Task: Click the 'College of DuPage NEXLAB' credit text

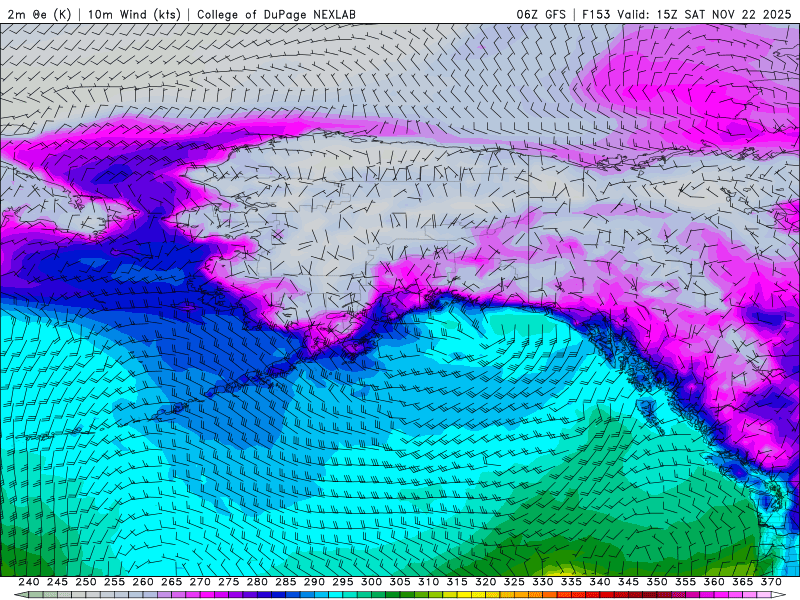Action: pyautogui.click(x=276, y=14)
